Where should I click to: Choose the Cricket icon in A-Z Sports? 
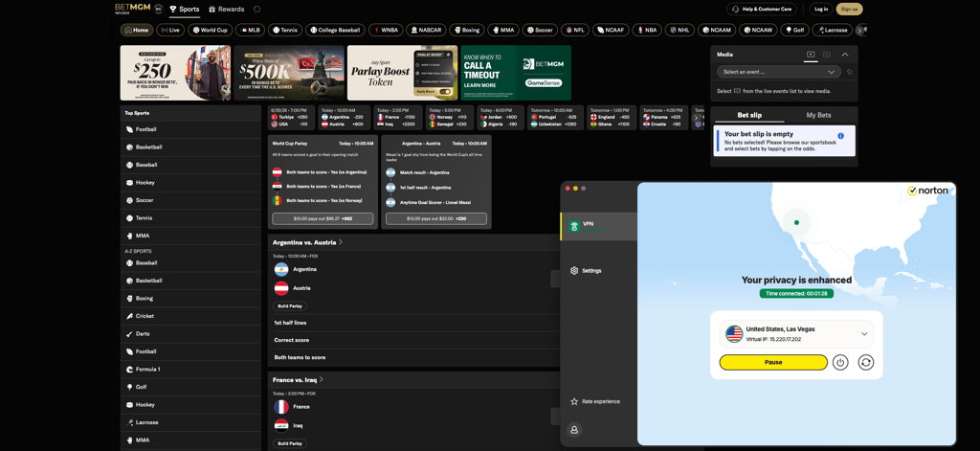129,316
